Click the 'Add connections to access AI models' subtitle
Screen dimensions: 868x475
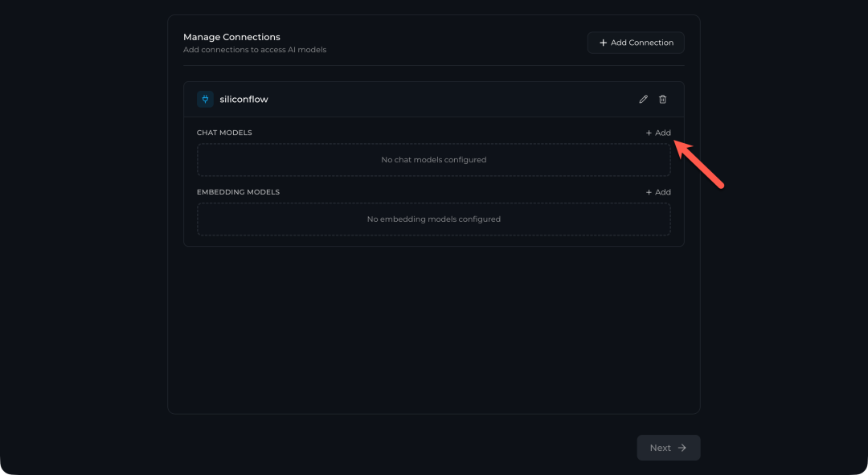click(x=255, y=50)
